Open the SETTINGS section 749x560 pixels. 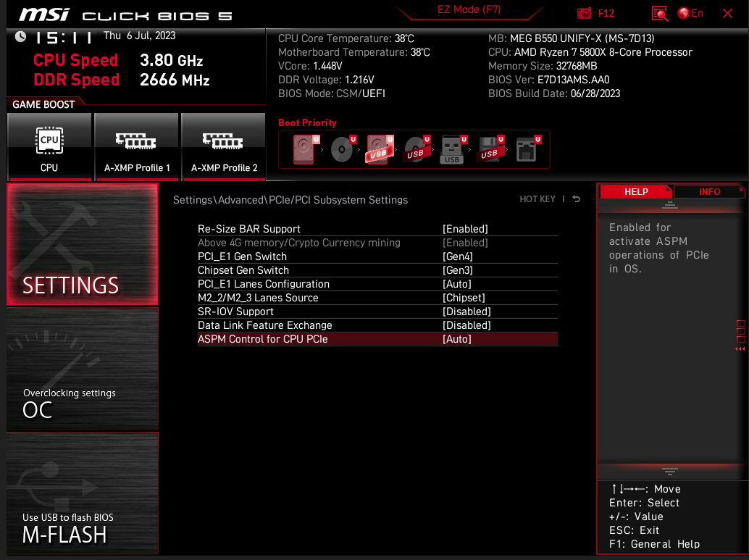(83, 245)
